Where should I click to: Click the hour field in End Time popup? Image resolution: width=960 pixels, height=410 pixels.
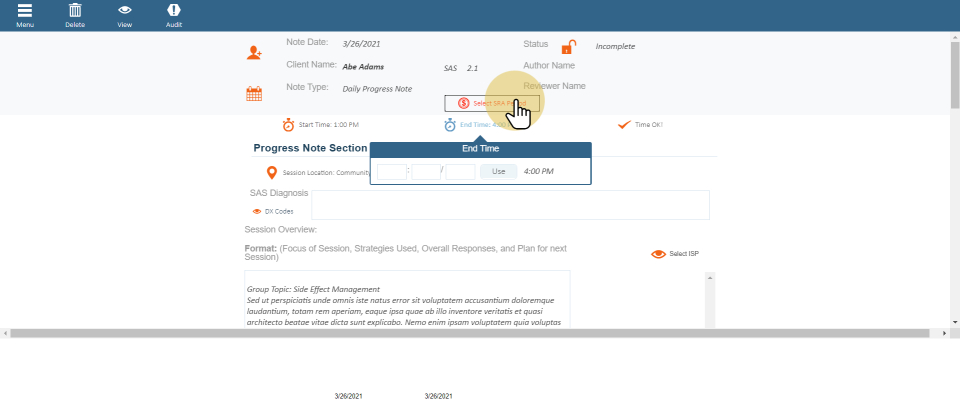click(392, 171)
